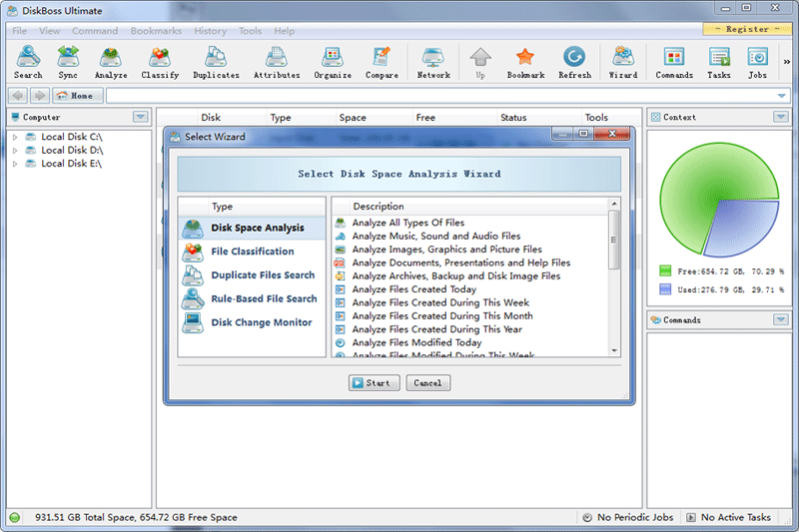The width and height of the screenshot is (799, 532).
Task: Click the green Free legend swatch
Action: [666, 270]
